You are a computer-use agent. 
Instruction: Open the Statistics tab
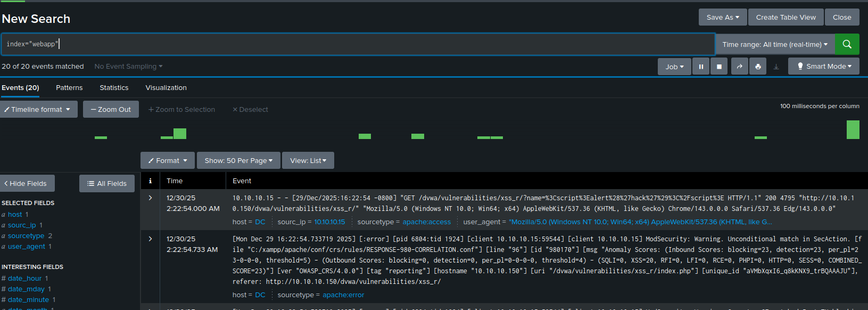(x=114, y=88)
